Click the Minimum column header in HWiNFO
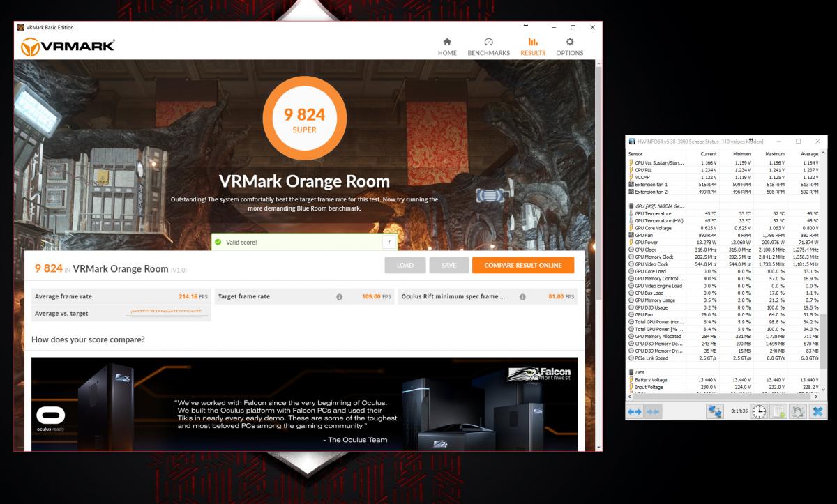This screenshot has width=837, height=504. 736,153
